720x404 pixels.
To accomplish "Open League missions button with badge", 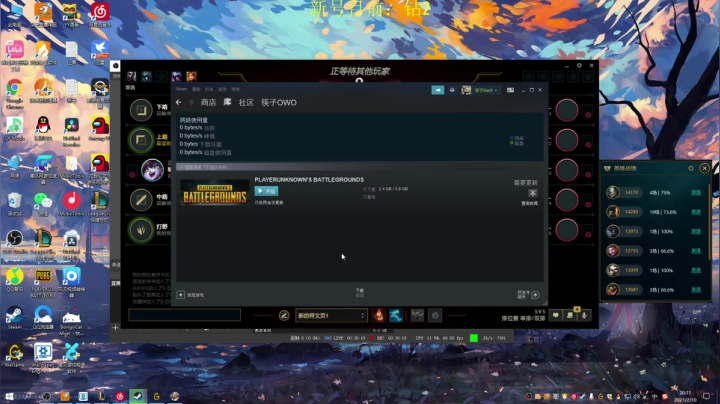I will (x=570, y=315).
